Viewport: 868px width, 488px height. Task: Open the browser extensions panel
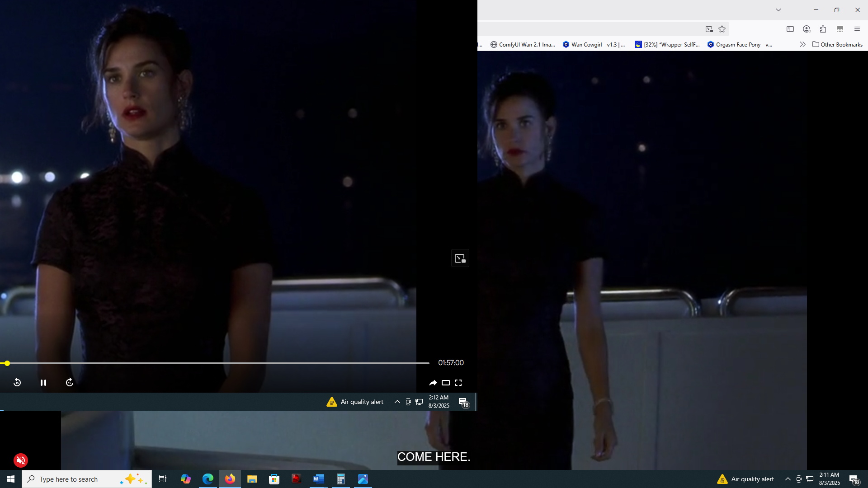[x=823, y=29]
